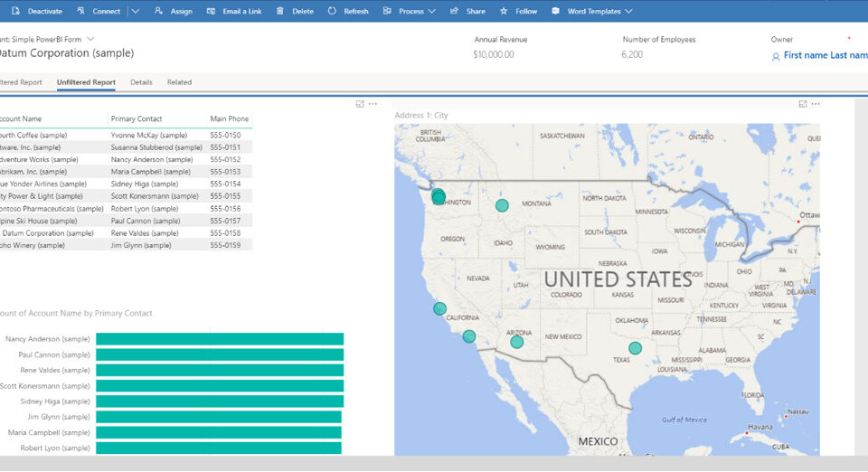Open the Related tab
This screenshot has width=868, height=472.
(179, 82)
